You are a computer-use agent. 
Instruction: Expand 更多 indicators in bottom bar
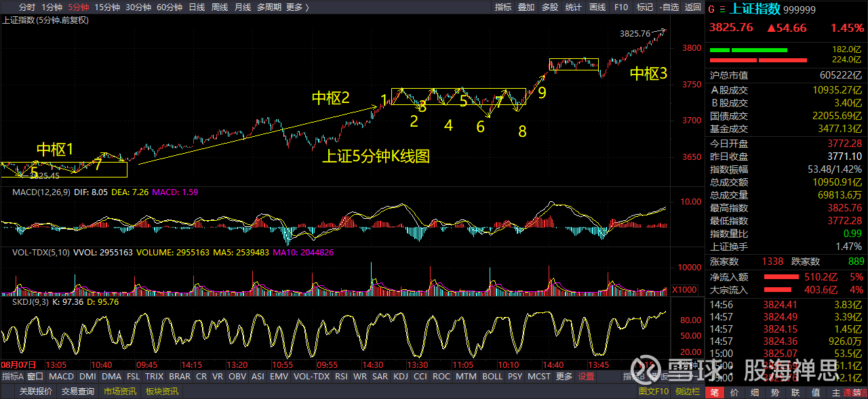pyautogui.click(x=564, y=377)
